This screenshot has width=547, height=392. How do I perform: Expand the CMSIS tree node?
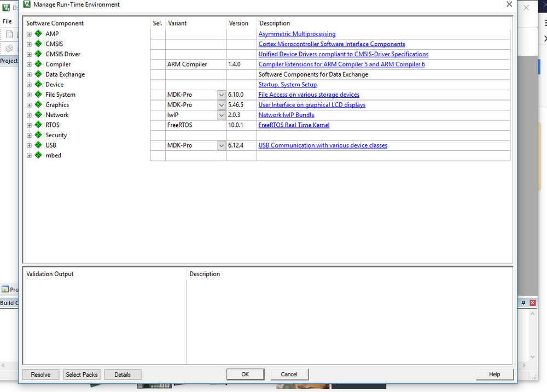[30, 44]
